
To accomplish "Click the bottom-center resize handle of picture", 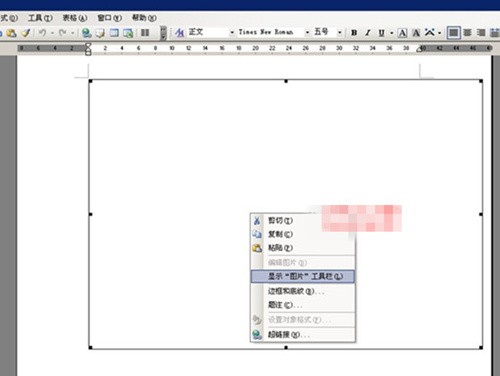I will 286,348.
